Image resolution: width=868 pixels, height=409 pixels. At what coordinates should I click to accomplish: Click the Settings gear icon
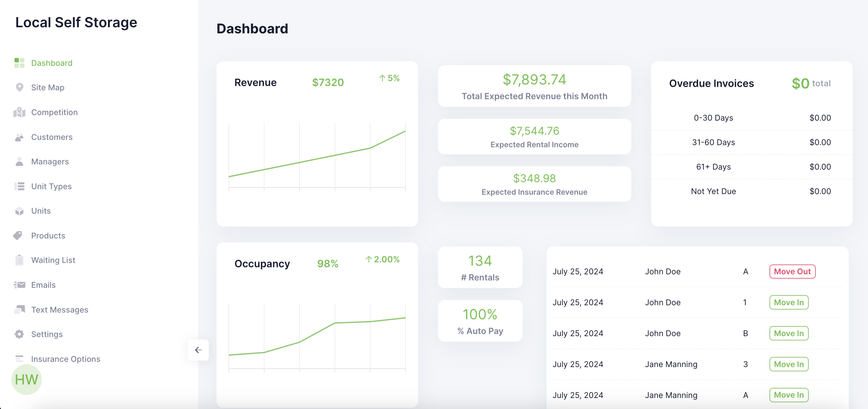pos(19,334)
